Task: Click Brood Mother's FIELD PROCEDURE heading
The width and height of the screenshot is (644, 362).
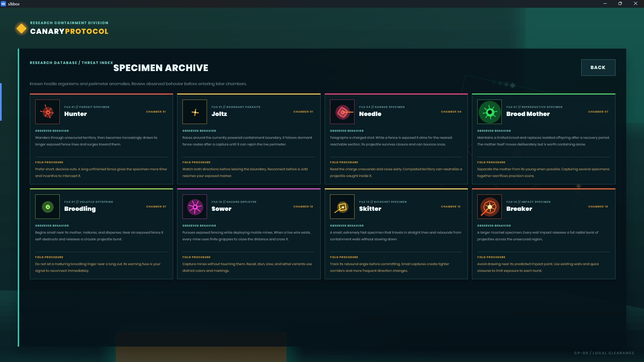Action: point(491,162)
